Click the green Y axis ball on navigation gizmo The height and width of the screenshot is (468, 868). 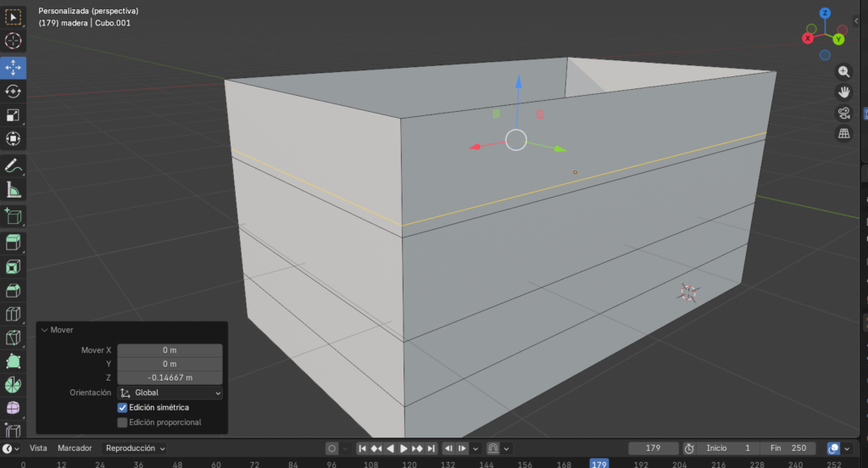coord(838,39)
